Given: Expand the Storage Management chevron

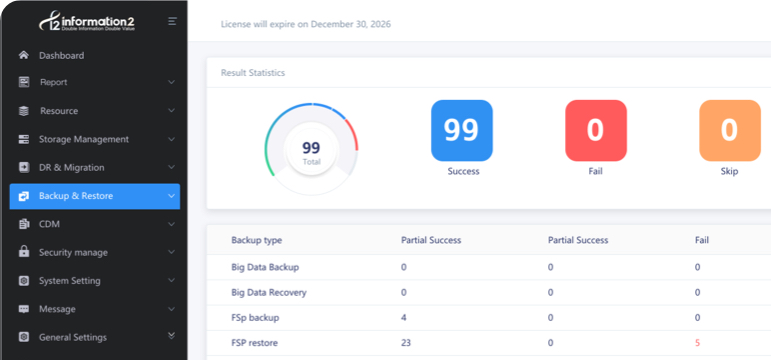Looking at the screenshot, I should tap(171, 139).
